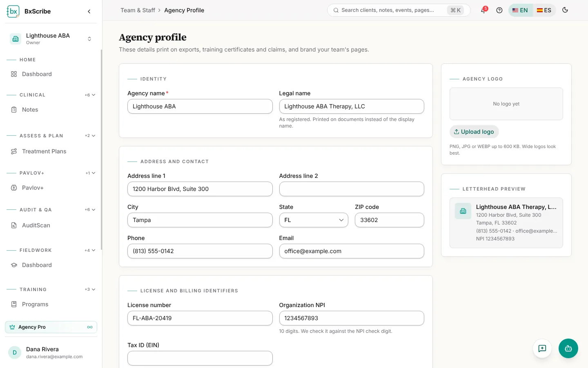Click the empty Address line 2 field
588x368 pixels.
[352, 189]
